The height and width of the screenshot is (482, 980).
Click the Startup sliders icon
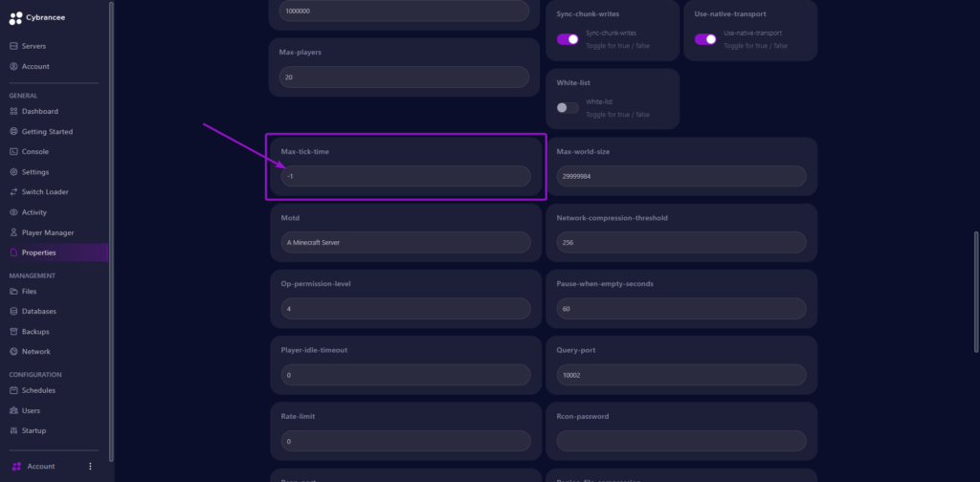point(13,430)
